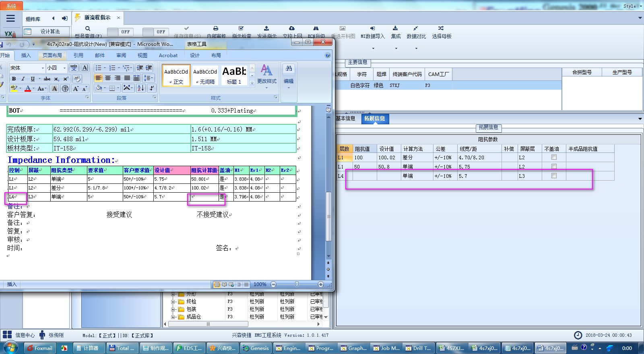Click the 数据对比 compare icon
This screenshot has width=644, height=354.
click(415, 28)
